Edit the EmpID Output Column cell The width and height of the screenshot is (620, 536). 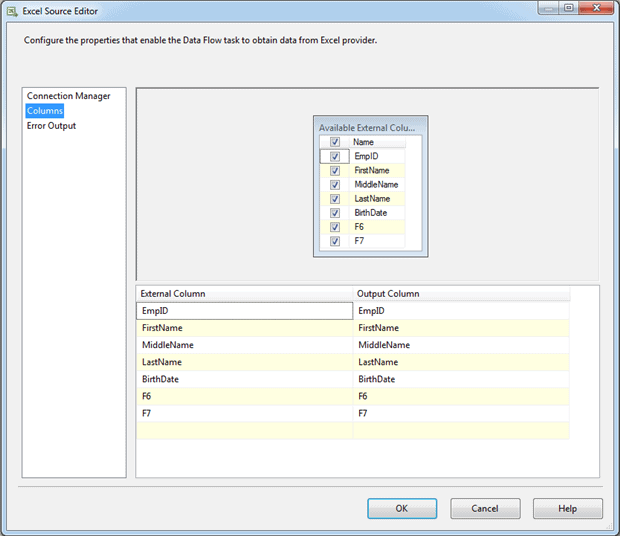(x=461, y=311)
